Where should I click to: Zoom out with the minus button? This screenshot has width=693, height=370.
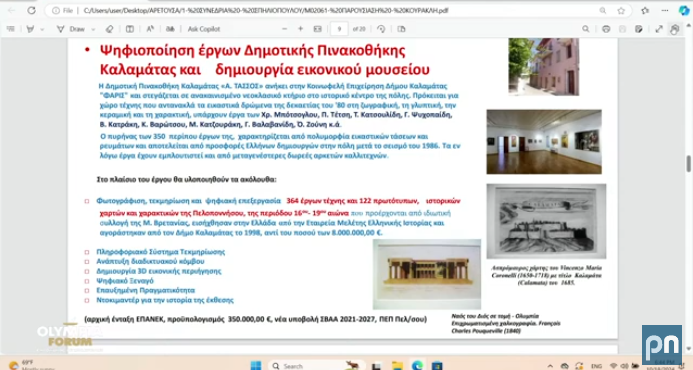(x=285, y=29)
